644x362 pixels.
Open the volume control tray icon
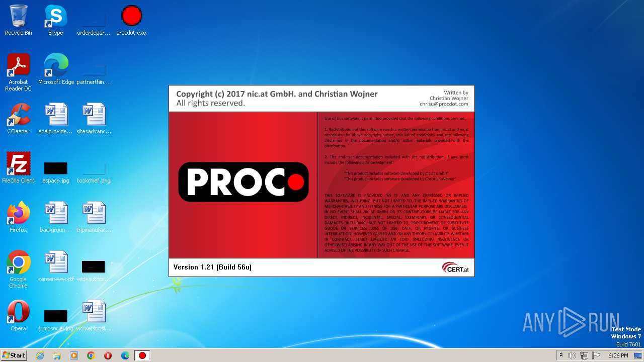pos(572,355)
